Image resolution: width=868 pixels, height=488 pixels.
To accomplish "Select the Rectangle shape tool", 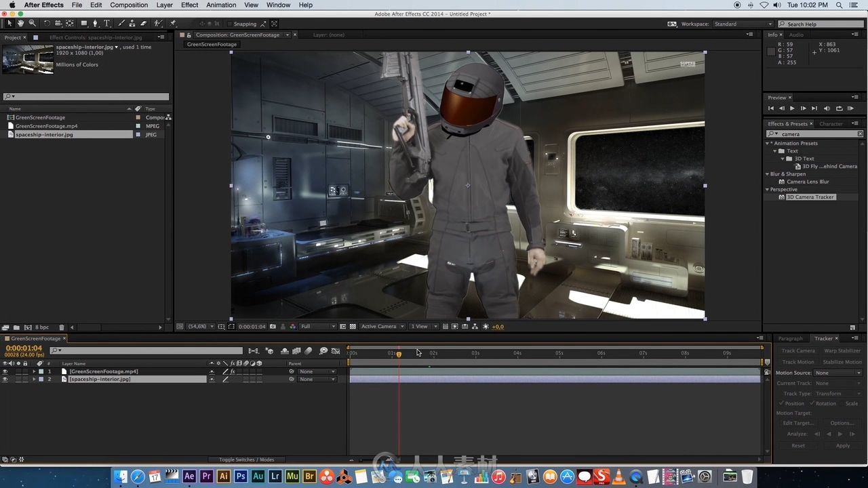I will coord(83,23).
